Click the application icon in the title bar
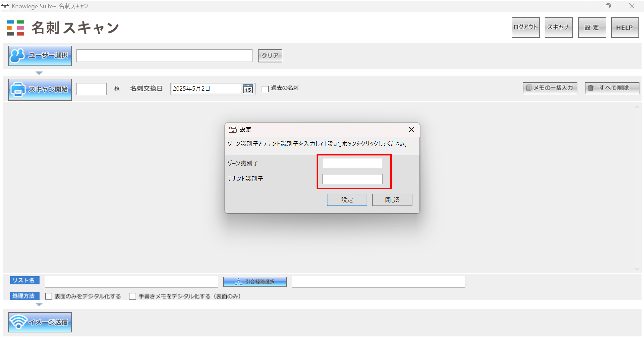644x339 pixels. [5, 6]
